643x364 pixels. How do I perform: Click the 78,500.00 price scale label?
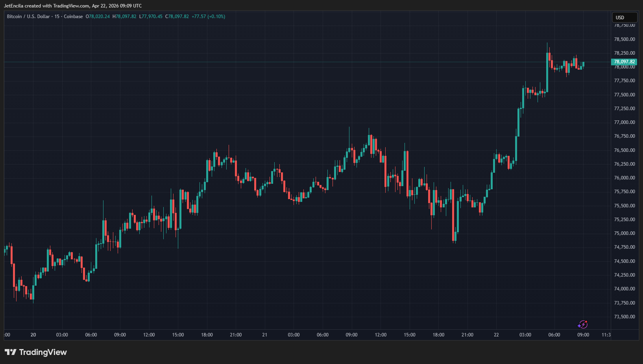pos(625,39)
